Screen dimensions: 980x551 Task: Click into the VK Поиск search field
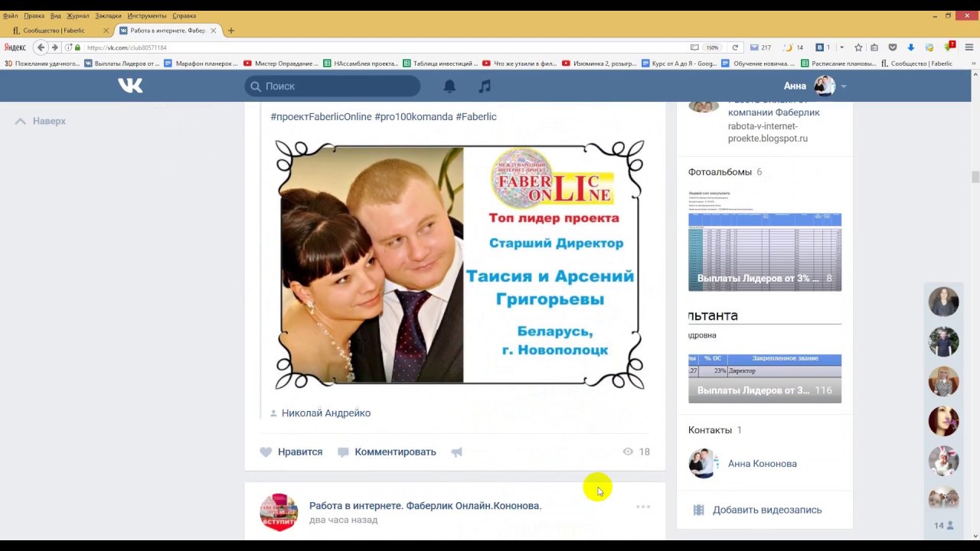(x=332, y=86)
